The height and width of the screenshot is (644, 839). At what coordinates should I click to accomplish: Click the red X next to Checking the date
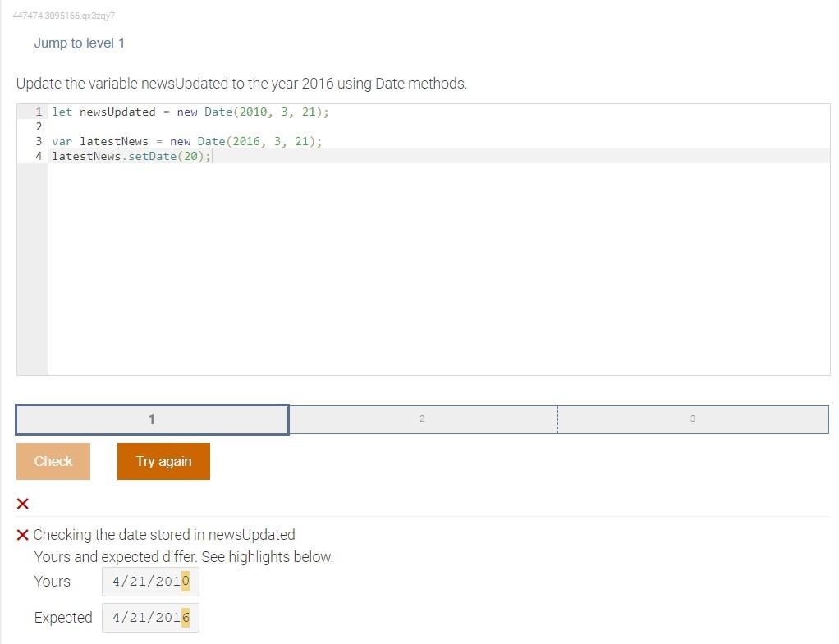22,535
